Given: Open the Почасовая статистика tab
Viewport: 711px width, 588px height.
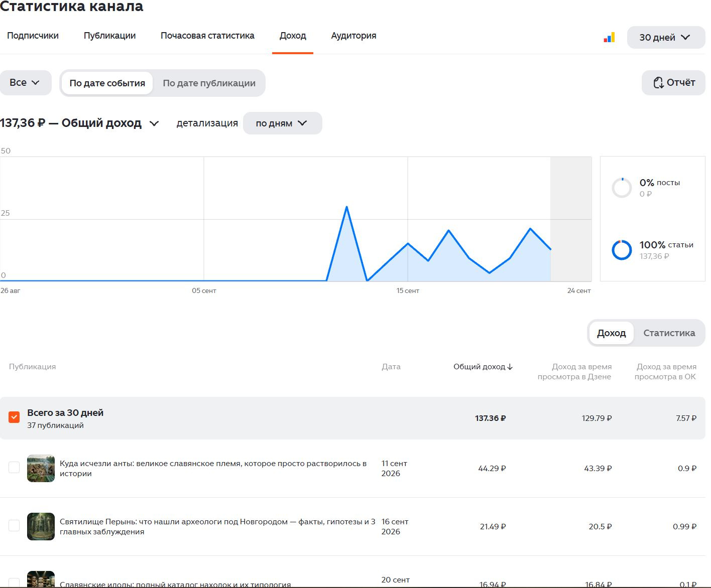Looking at the screenshot, I should point(207,36).
